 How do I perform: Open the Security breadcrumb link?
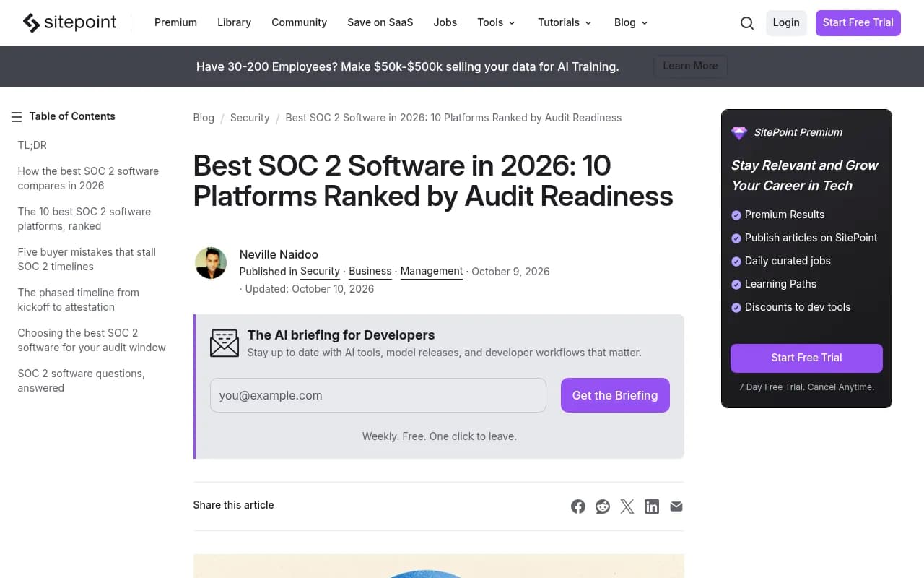[250, 118]
